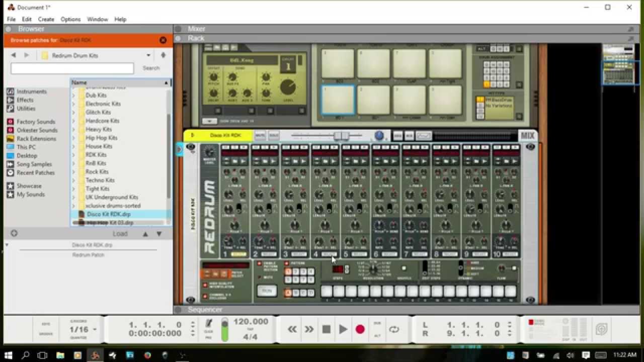Open the Edit menu

[27, 19]
